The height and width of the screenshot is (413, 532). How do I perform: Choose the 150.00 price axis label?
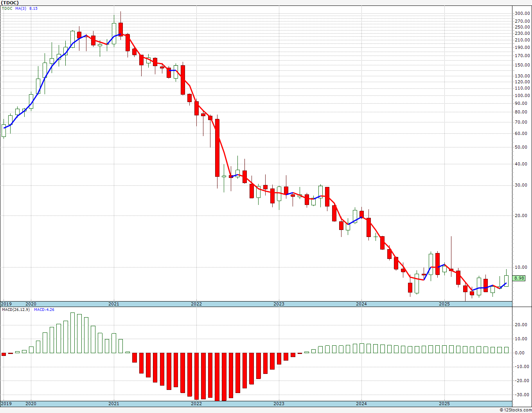522,65
